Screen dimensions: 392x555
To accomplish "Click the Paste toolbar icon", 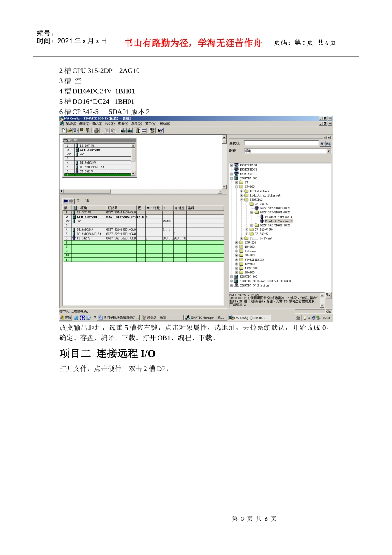I will (x=113, y=130).
